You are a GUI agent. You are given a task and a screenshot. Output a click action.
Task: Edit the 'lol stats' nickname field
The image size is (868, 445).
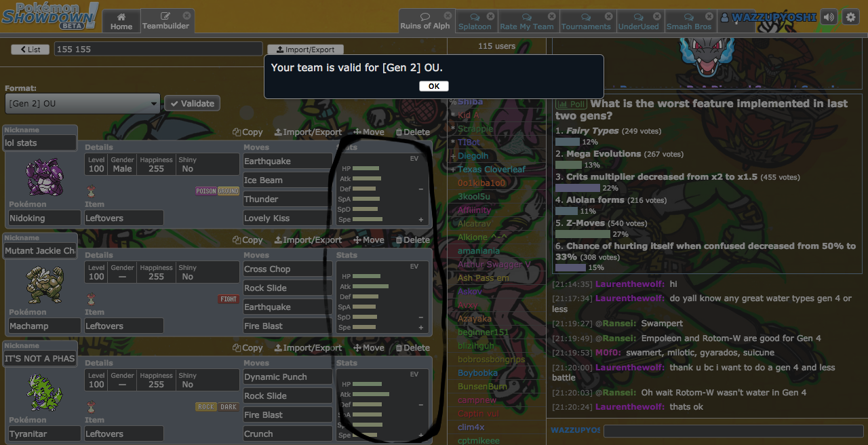[40, 142]
